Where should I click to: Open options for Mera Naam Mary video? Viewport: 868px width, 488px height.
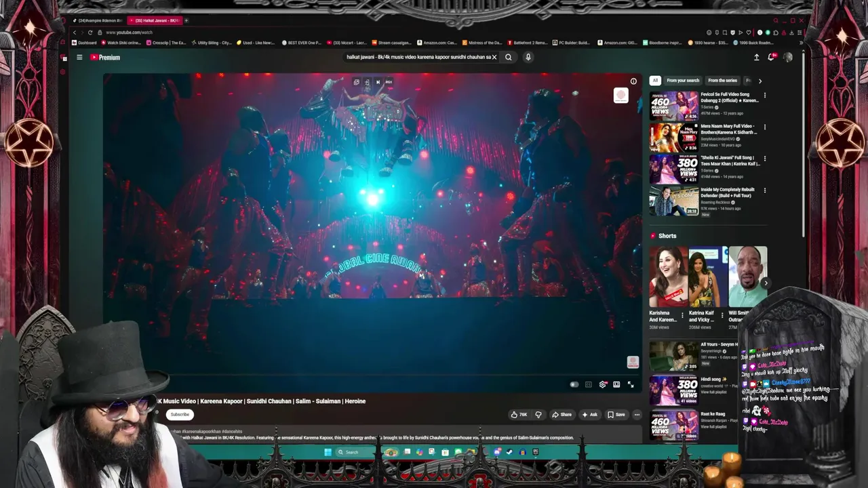click(764, 127)
